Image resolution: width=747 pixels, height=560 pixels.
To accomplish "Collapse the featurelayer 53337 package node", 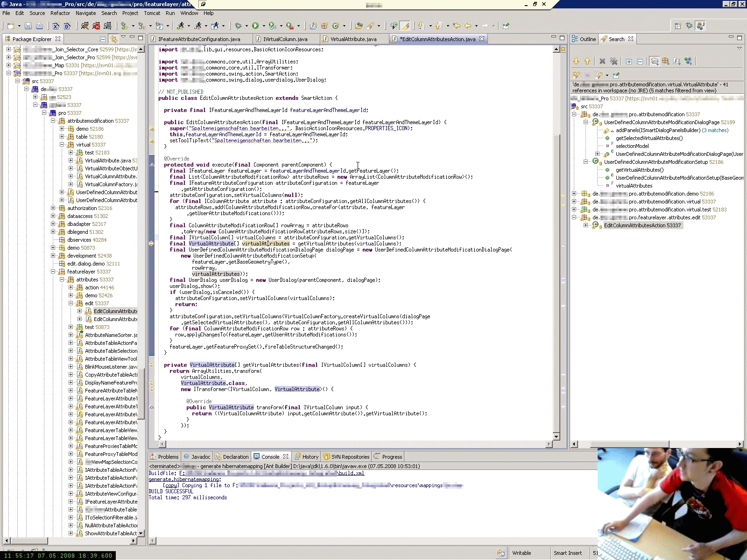I will tap(53, 272).
